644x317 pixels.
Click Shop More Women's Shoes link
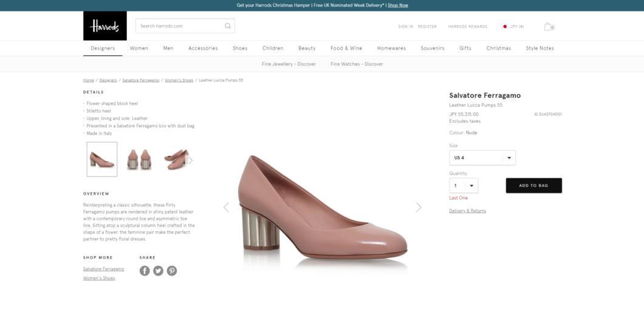point(99,278)
